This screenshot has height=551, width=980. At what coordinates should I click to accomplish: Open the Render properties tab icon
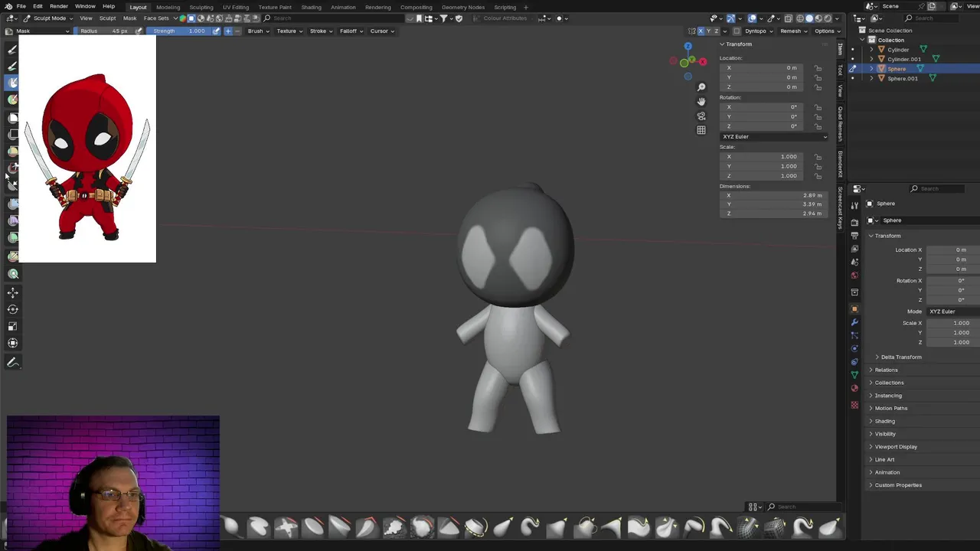[x=854, y=223]
